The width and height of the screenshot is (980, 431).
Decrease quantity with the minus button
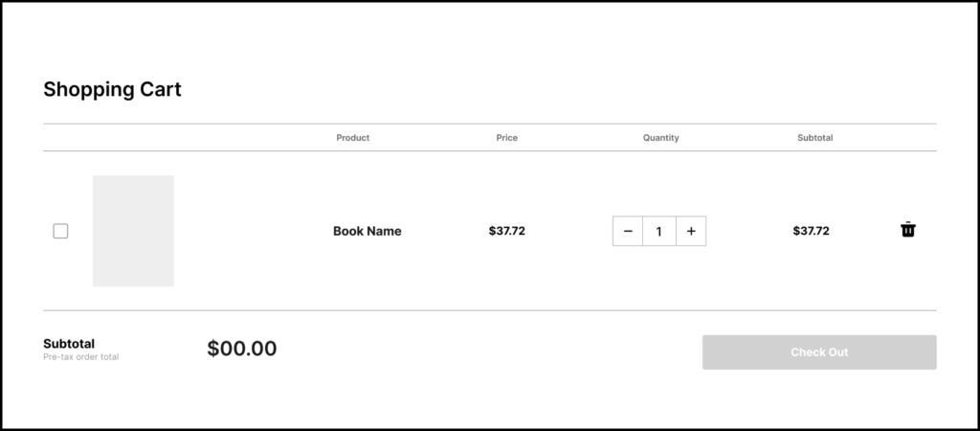coord(628,231)
